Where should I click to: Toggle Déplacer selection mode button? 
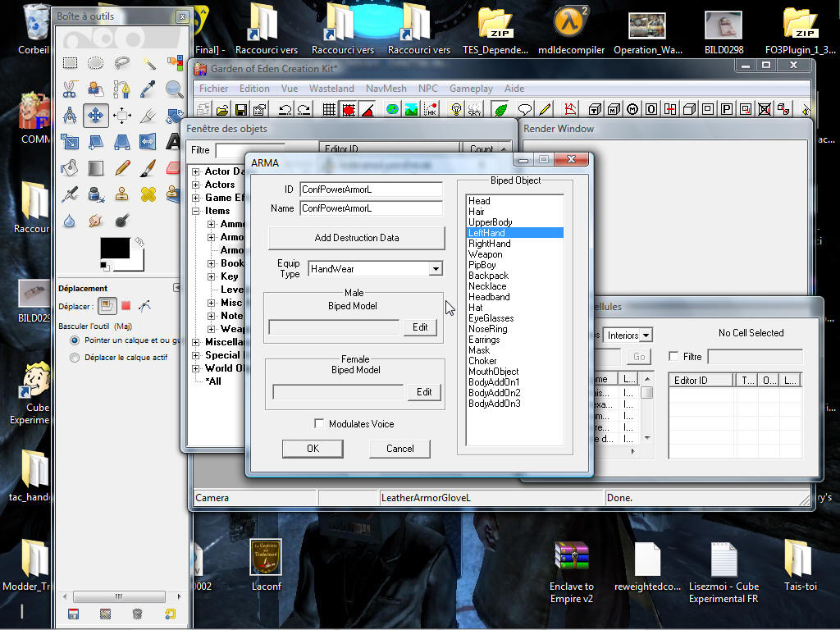point(126,307)
